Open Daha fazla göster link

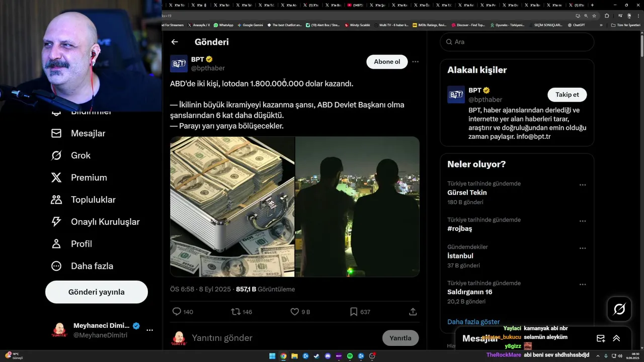point(473,322)
